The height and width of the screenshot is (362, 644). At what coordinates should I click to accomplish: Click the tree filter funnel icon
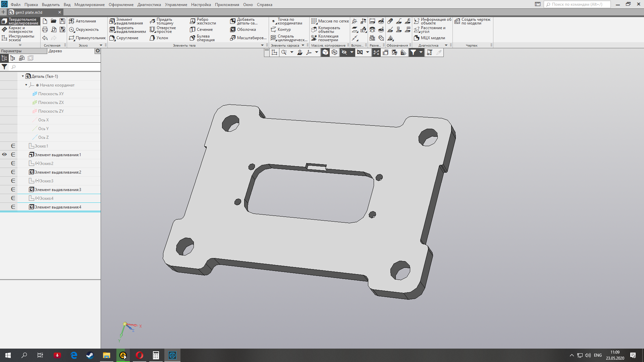point(4,67)
